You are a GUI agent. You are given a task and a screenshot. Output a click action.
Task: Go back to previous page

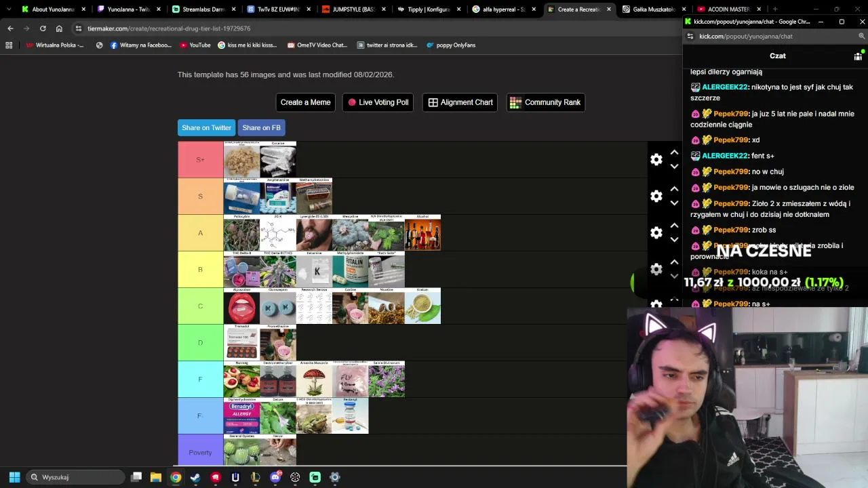click(10, 28)
